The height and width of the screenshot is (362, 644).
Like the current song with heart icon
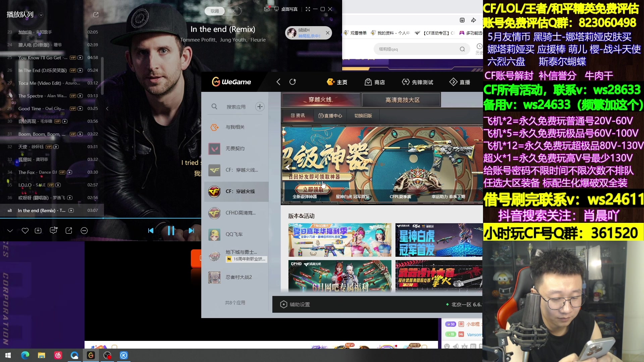pyautogui.click(x=25, y=231)
